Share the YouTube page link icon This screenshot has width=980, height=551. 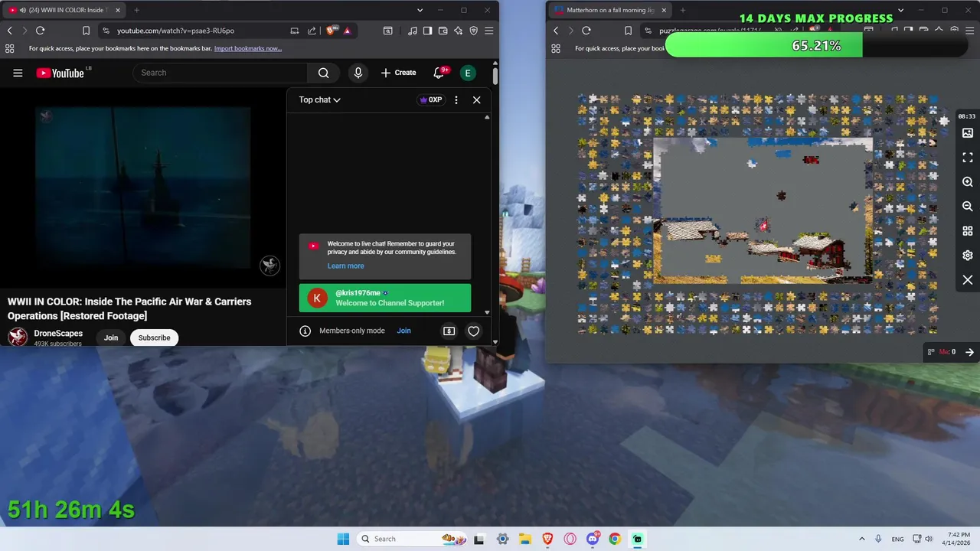[312, 31]
